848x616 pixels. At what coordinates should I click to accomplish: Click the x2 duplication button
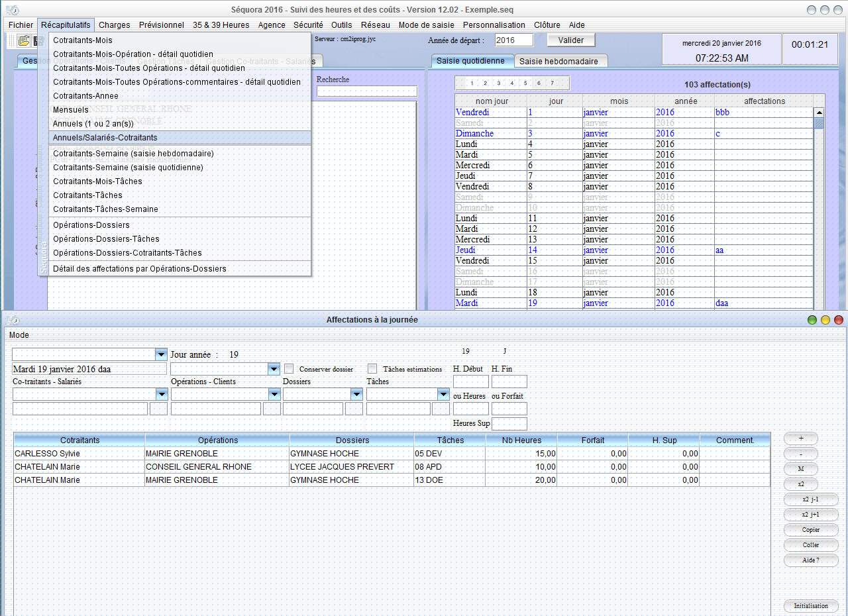point(800,484)
